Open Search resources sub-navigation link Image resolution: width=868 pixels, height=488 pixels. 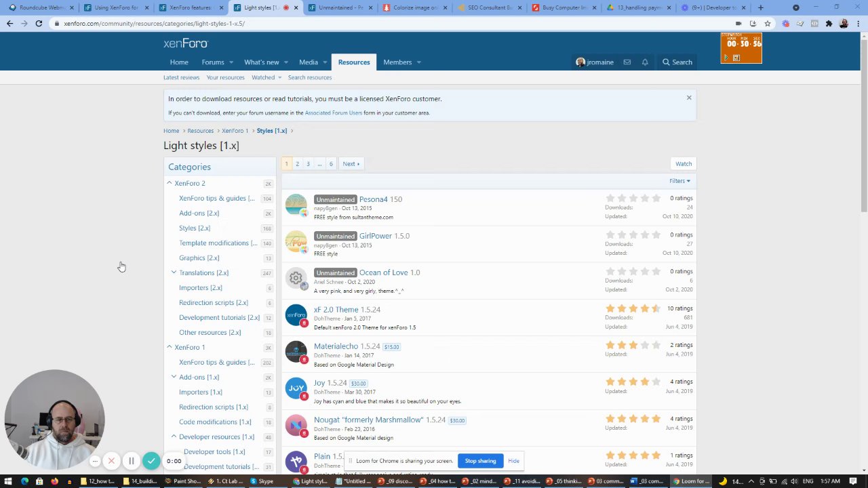309,77
